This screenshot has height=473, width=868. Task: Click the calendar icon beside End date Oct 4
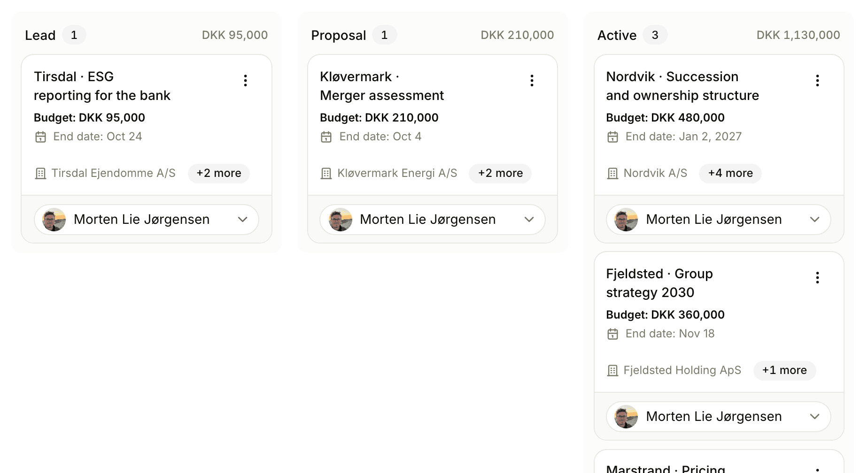pos(326,137)
